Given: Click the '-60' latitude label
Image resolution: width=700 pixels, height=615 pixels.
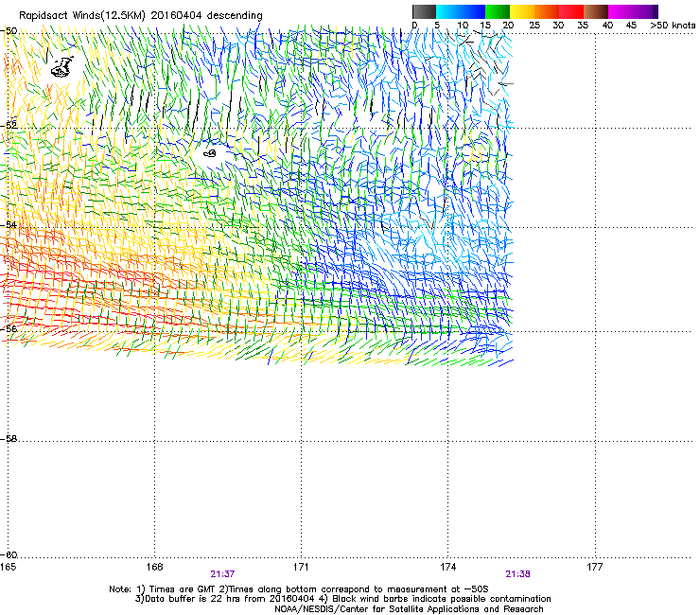Looking at the screenshot, I should coord(9,554).
